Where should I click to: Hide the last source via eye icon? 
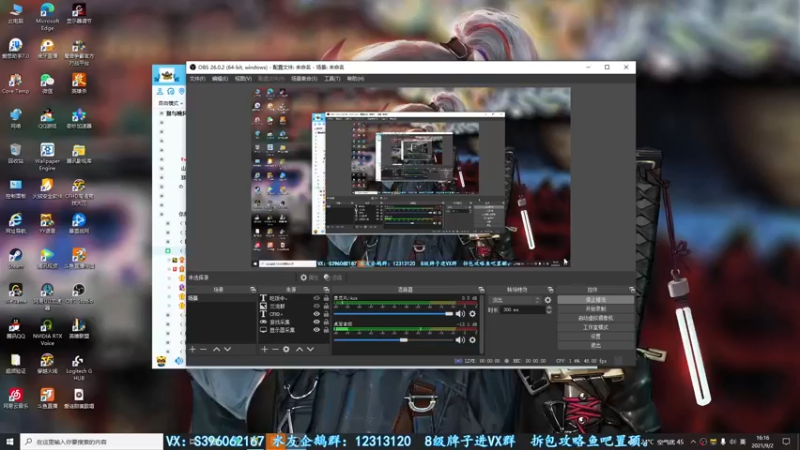point(317,329)
